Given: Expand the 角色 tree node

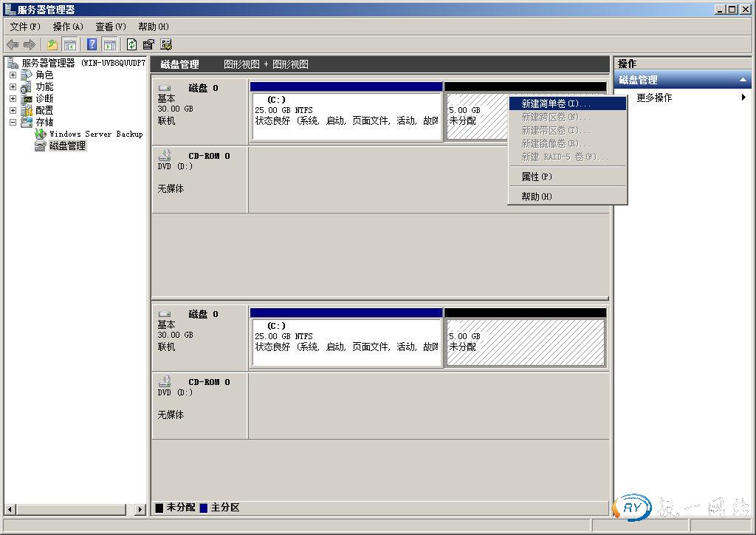Looking at the screenshot, I should pos(13,75).
